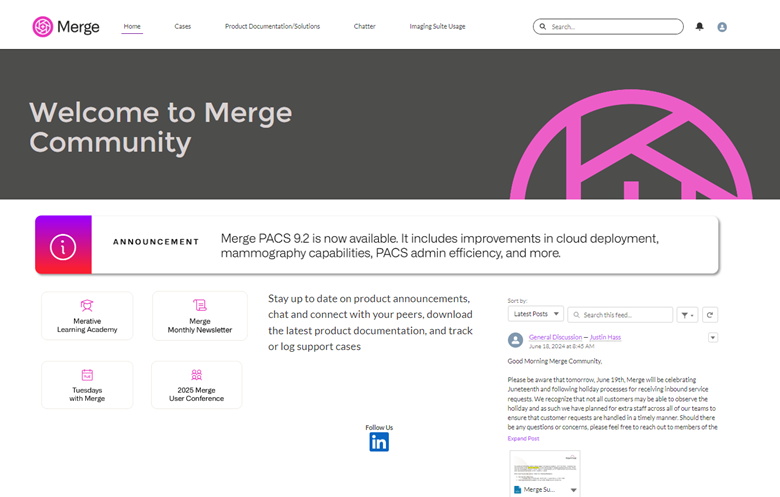780x497 pixels.
Task: Open 2025 Merge User Conference tile
Action: point(196,385)
